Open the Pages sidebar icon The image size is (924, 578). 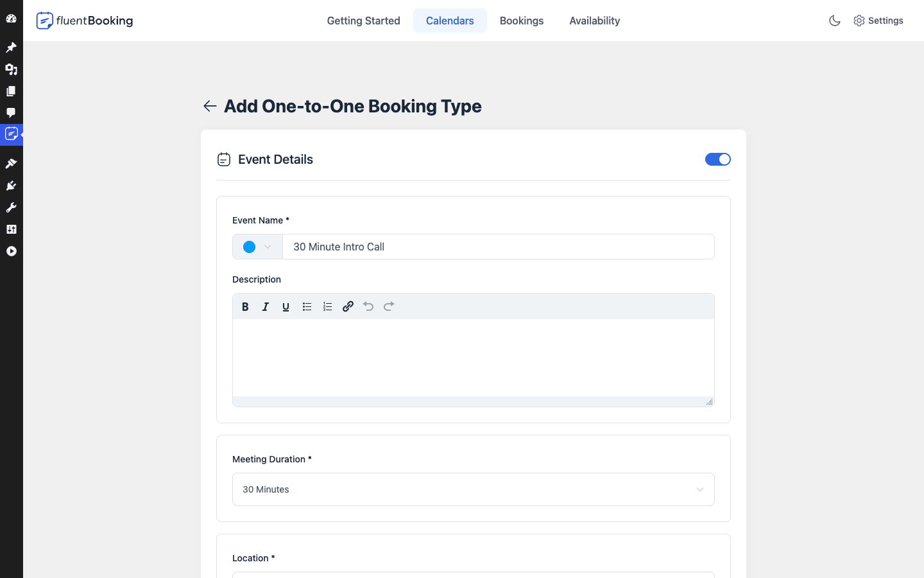(11, 91)
